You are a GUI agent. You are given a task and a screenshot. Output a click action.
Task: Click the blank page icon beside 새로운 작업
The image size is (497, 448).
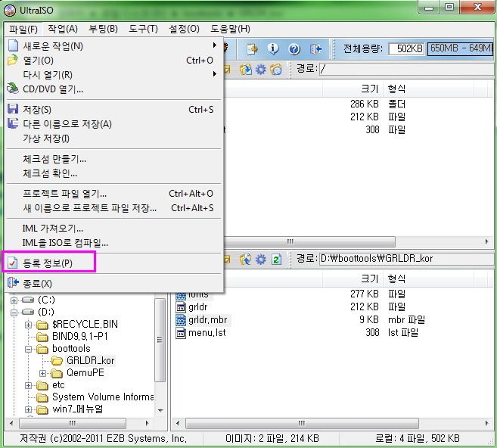[x=13, y=45]
